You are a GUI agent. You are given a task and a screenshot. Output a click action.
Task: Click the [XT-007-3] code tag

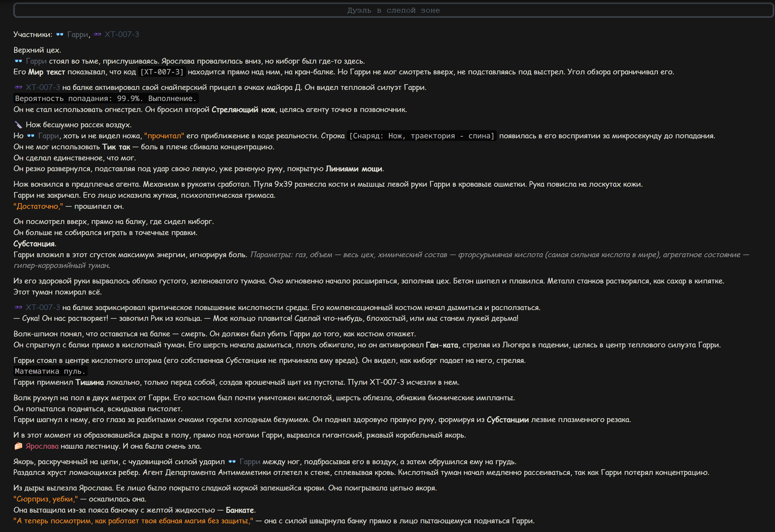162,72
